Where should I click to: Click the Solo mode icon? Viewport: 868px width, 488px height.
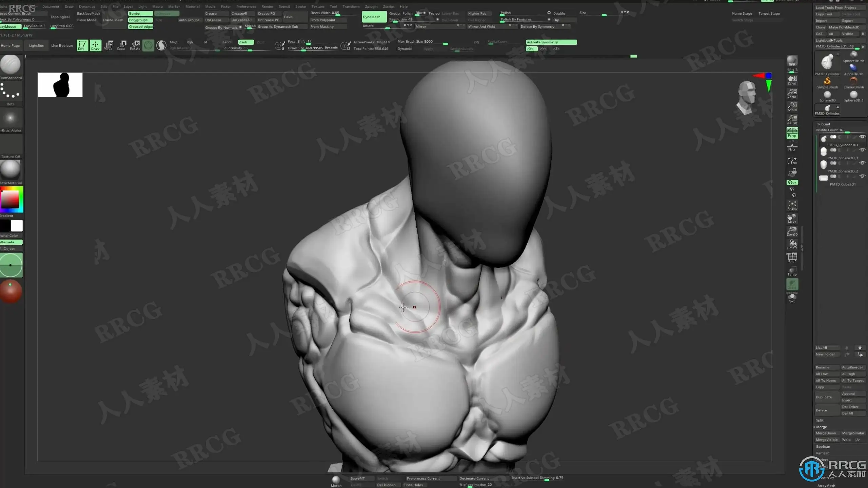792,298
